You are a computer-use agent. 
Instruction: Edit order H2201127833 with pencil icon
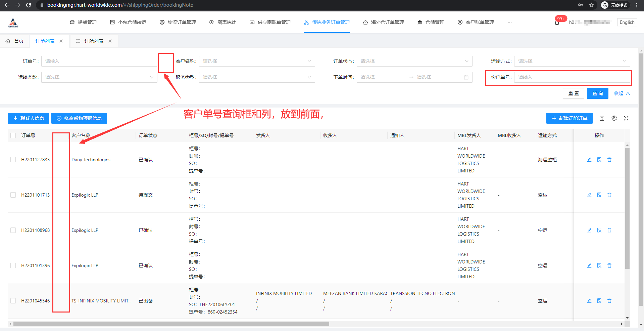coord(589,160)
